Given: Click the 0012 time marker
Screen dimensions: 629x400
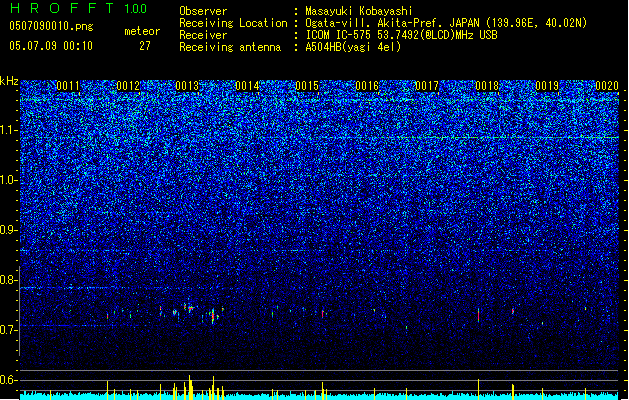Looking at the screenshot, I should click(x=128, y=86).
